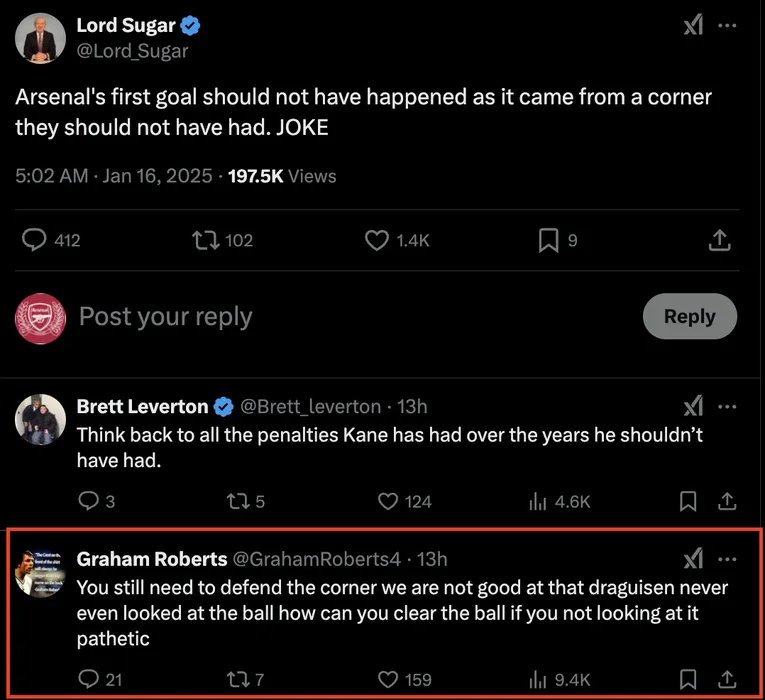
Task: Bookmark Graham Roberts' reply
Action: pyautogui.click(x=688, y=679)
